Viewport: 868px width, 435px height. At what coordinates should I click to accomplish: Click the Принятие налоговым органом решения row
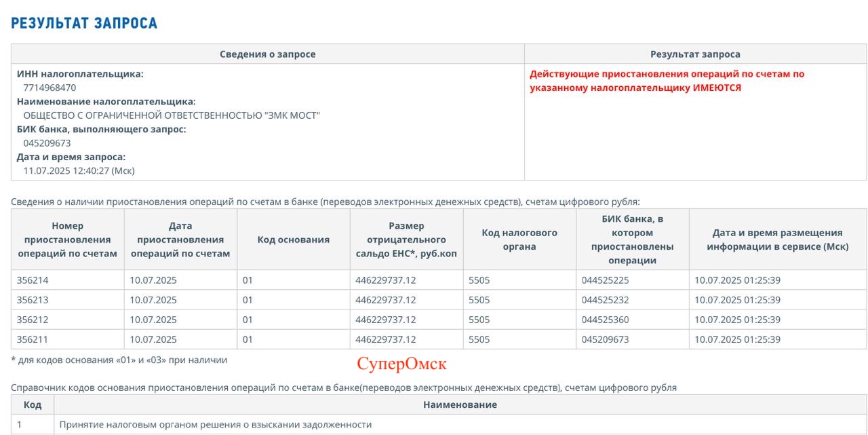(216, 425)
